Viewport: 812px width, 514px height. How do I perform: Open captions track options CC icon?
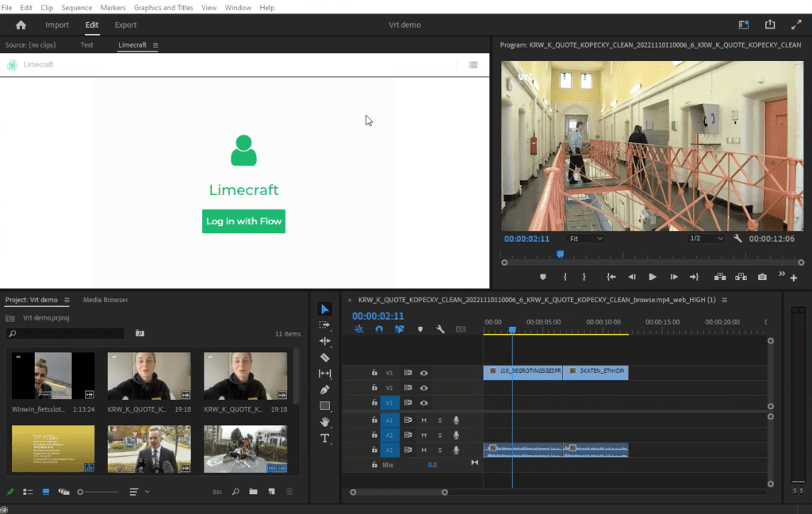(x=461, y=329)
